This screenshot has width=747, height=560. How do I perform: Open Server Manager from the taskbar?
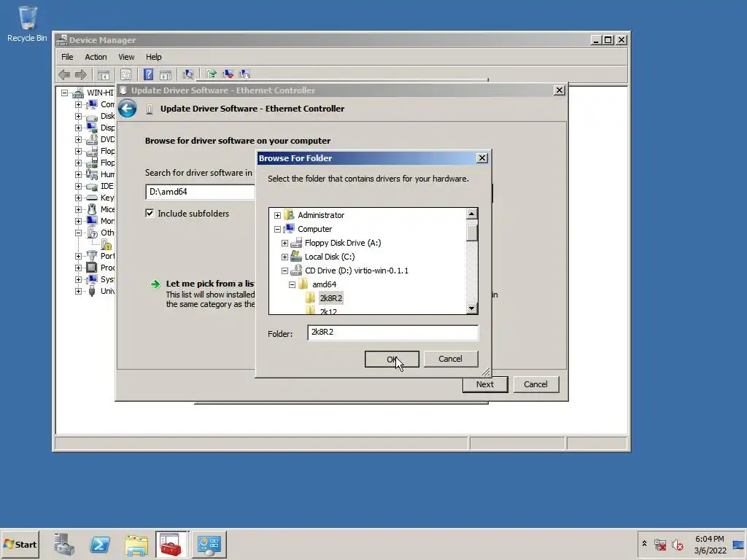(x=64, y=544)
